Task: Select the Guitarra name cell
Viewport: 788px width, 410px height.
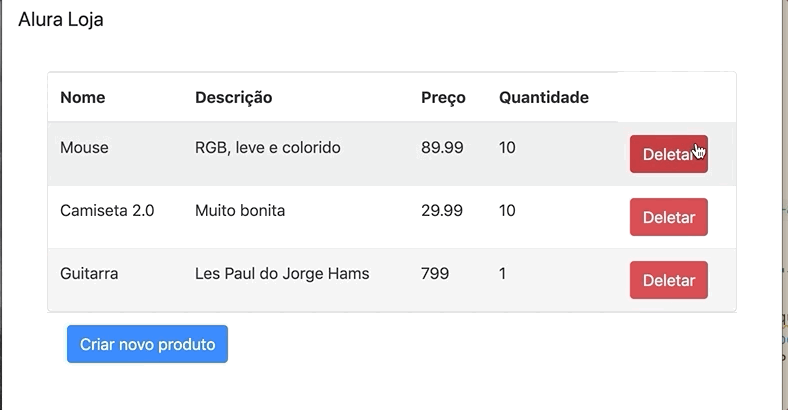Action: click(x=89, y=274)
